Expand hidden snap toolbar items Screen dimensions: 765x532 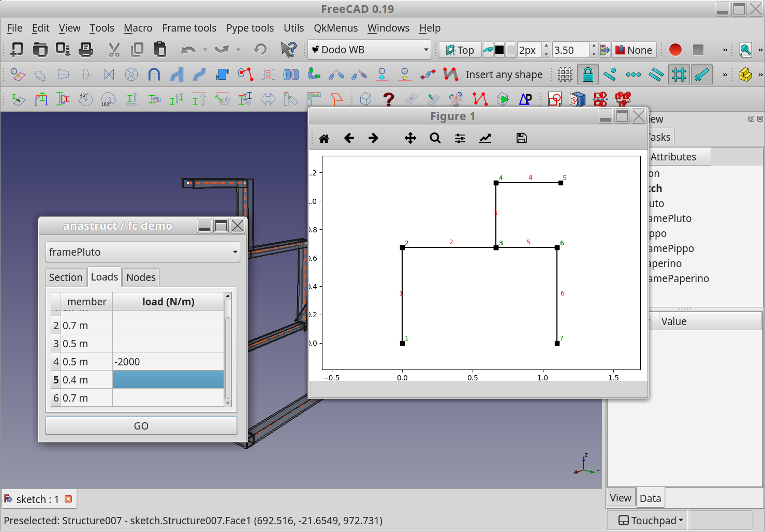pos(725,75)
